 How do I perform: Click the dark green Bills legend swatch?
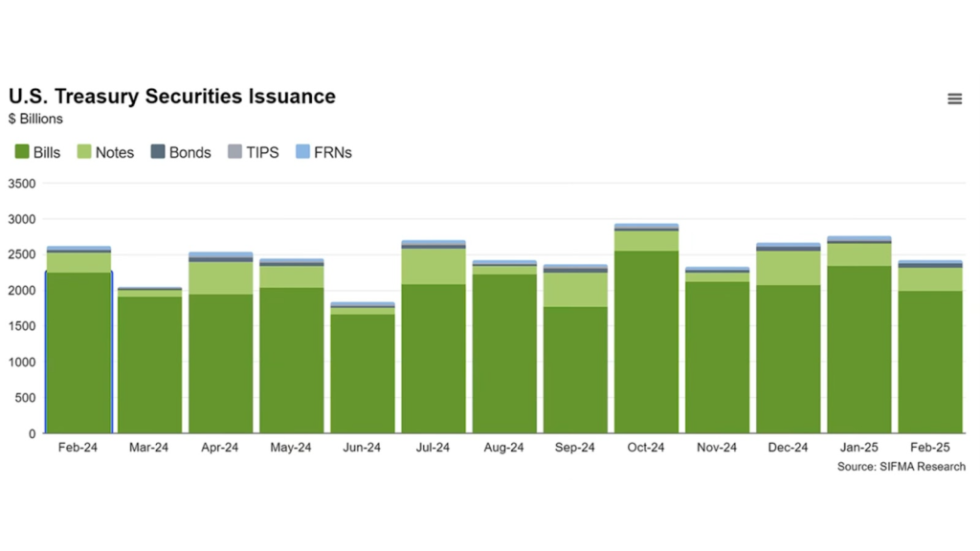22,152
